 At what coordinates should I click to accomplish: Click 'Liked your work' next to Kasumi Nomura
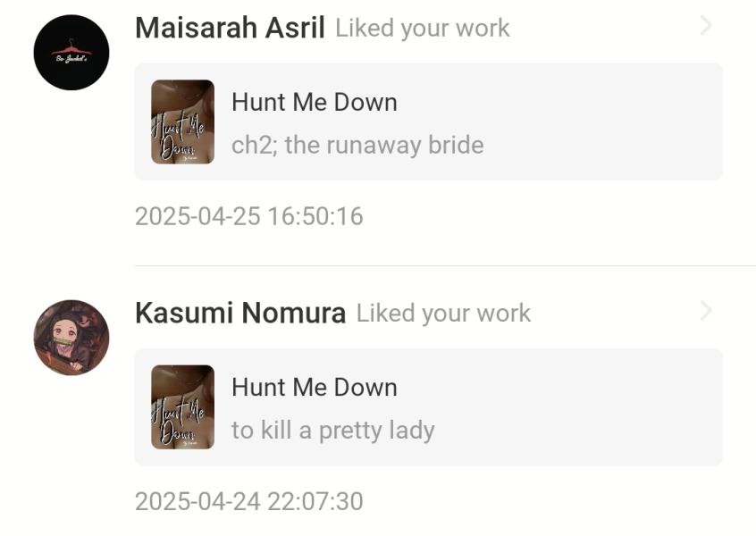click(443, 313)
